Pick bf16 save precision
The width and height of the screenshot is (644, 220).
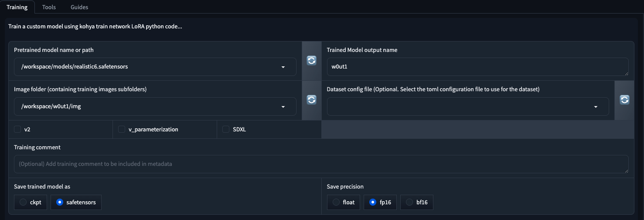tap(409, 203)
